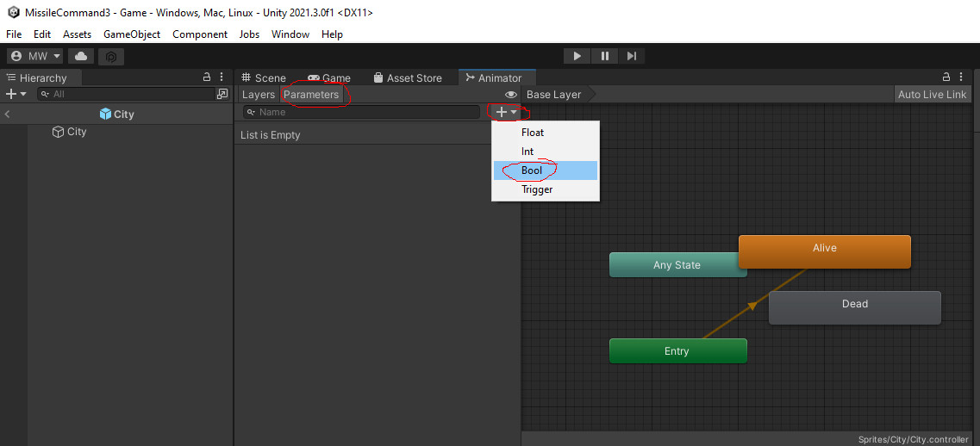Toggle the Animator eye visibility icon
Image resolution: width=980 pixels, height=446 pixels.
(x=511, y=95)
